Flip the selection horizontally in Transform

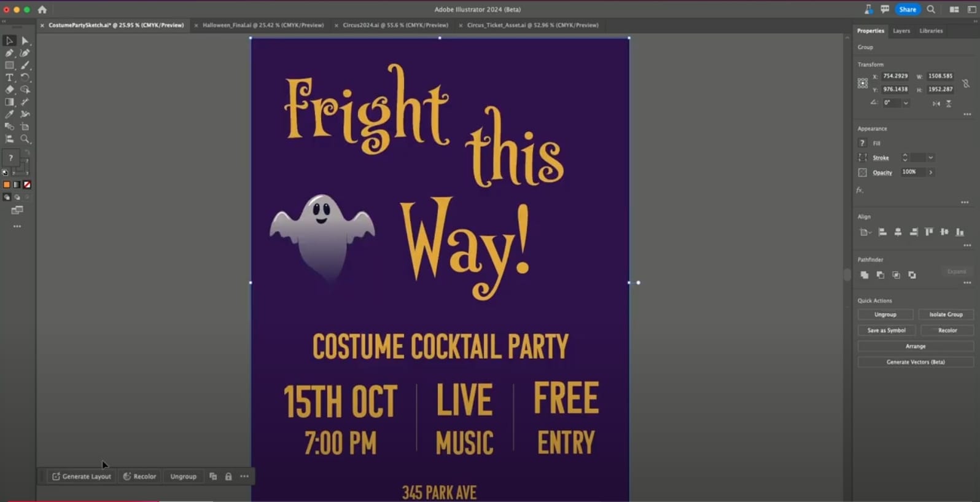tap(936, 103)
